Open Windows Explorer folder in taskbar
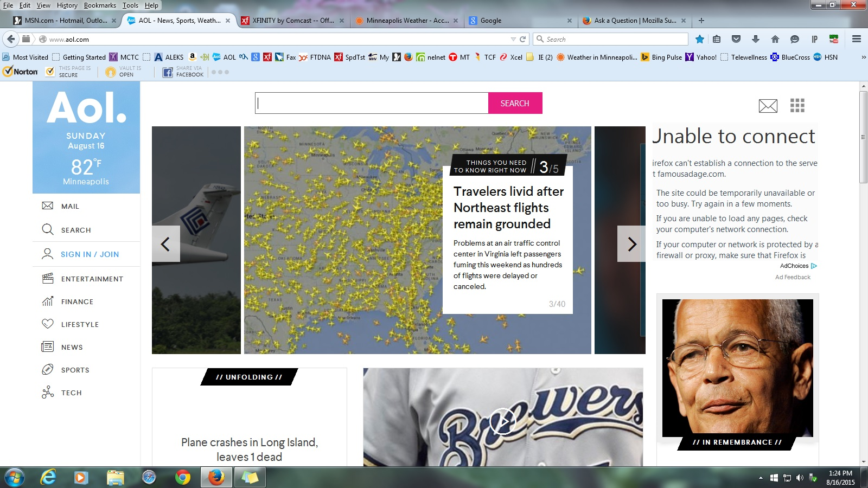Screen dimensions: 868x488 pos(115,477)
